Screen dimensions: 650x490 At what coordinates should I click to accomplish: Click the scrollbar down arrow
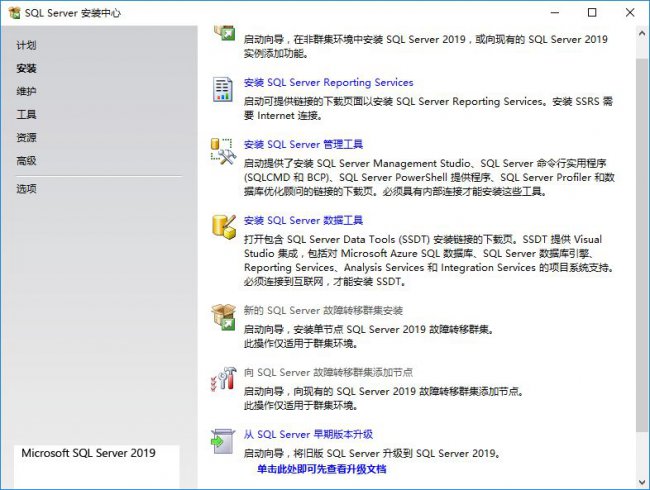click(x=642, y=482)
